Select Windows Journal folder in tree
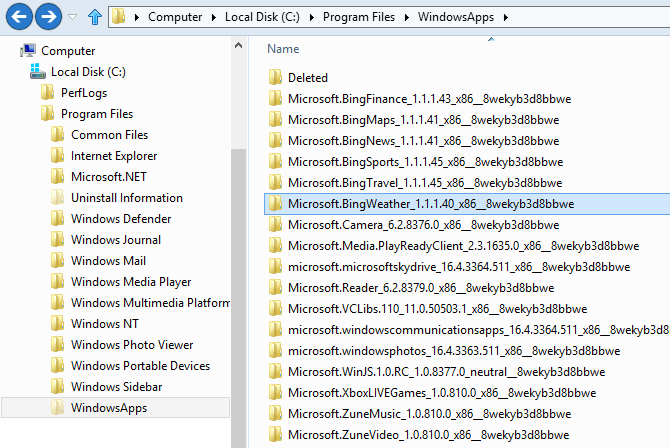 click(x=116, y=239)
